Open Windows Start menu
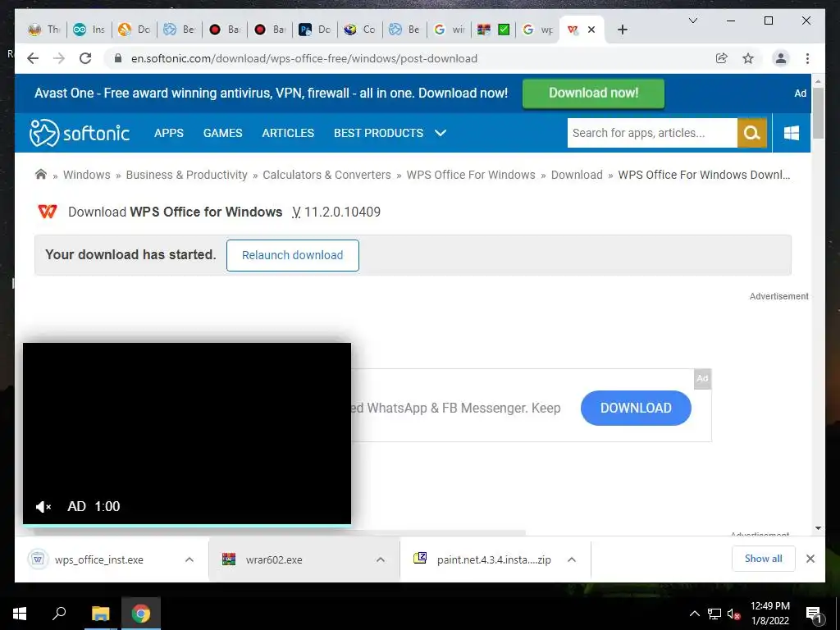This screenshot has height=630, width=840. point(20,614)
